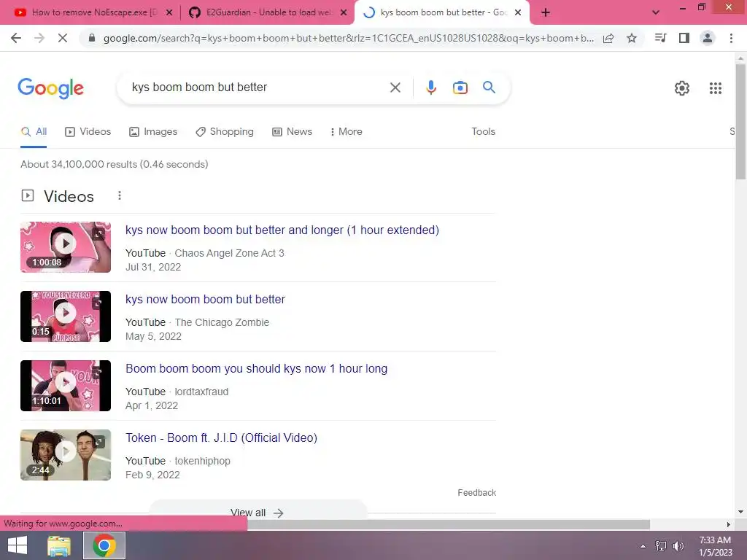Click the Google logo

pyautogui.click(x=51, y=88)
